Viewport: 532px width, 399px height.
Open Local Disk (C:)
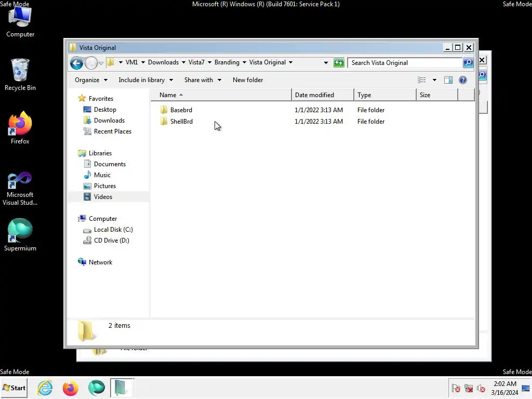[x=113, y=230]
